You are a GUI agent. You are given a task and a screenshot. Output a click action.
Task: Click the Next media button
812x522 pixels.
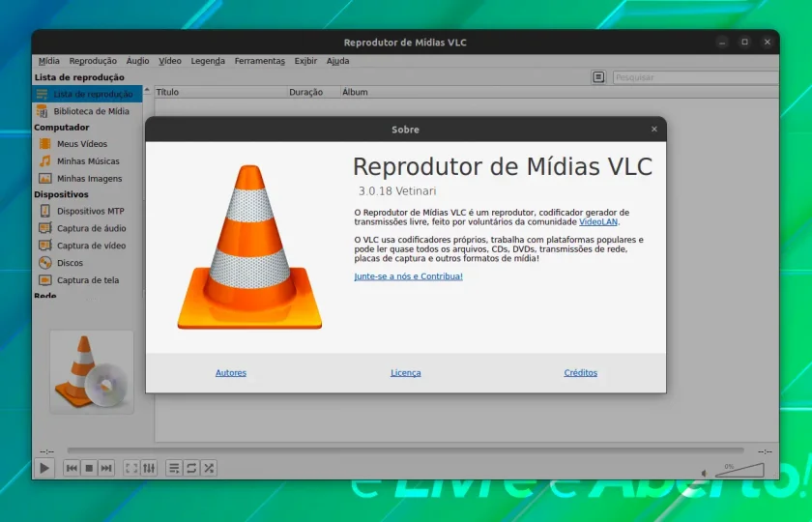(106, 468)
